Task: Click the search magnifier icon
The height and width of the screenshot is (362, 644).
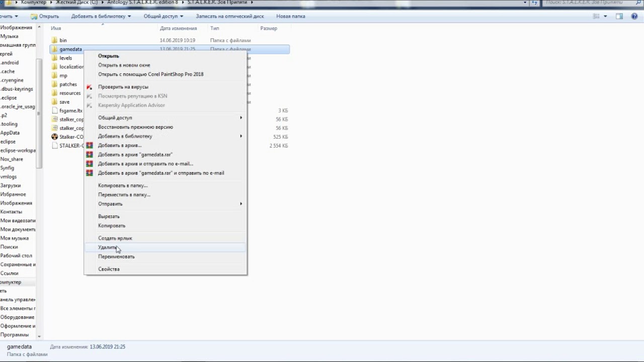Action: pyautogui.click(x=638, y=3)
